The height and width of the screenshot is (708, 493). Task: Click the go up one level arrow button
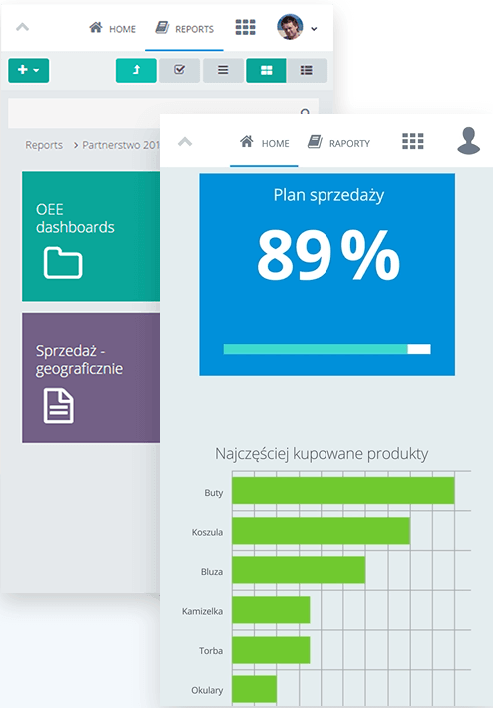click(x=136, y=70)
